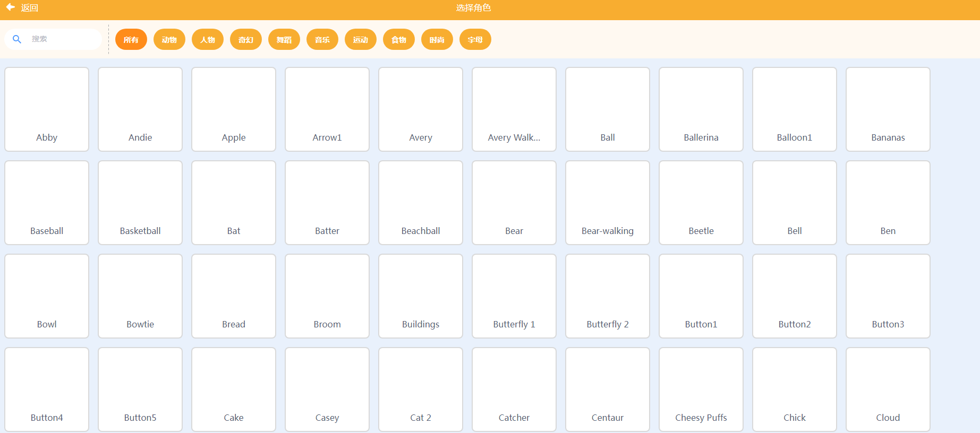Viewport: 980px width, 433px height.
Task: Pick the Chick sprite
Action: [795, 389]
